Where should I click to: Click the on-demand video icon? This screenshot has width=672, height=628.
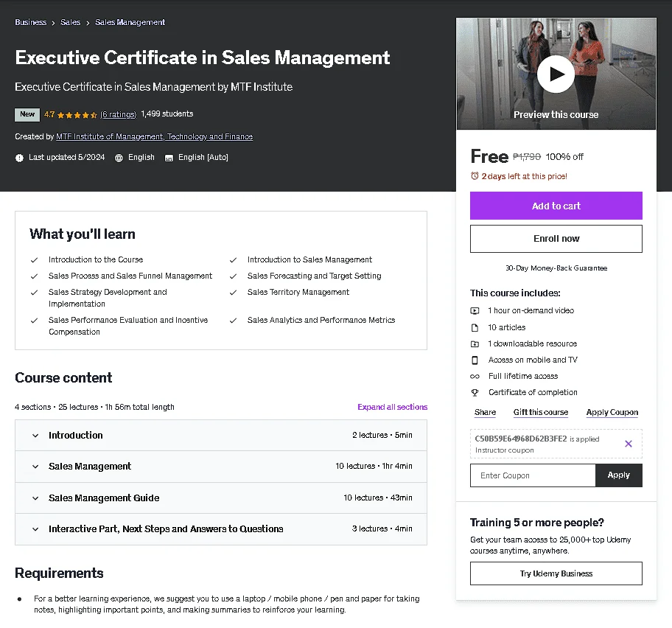tap(475, 310)
